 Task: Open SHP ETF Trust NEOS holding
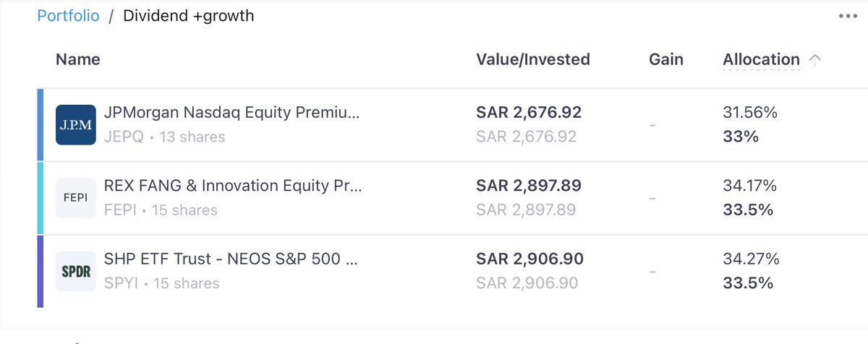pyautogui.click(x=231, y=259)
